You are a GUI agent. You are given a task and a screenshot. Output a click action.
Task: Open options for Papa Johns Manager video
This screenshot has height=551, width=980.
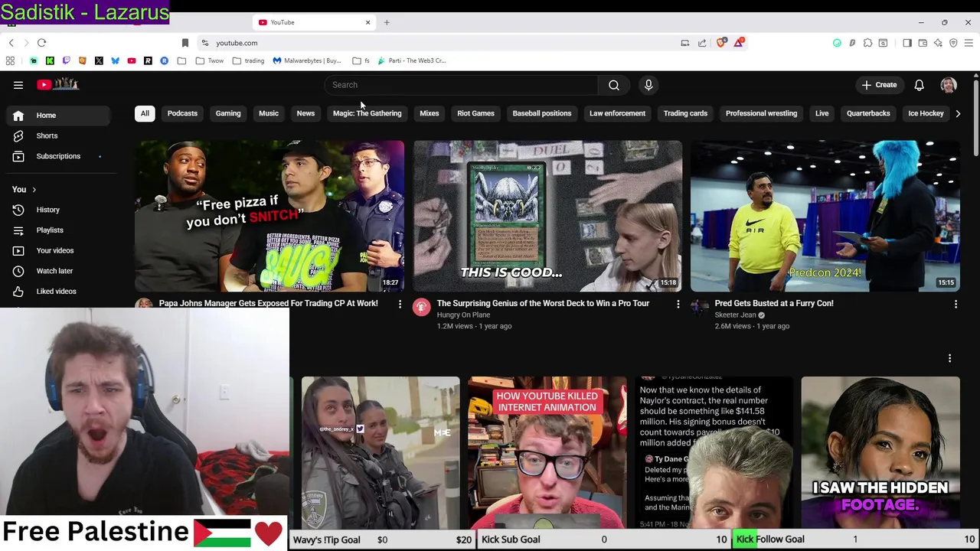[x=400, y=305]
